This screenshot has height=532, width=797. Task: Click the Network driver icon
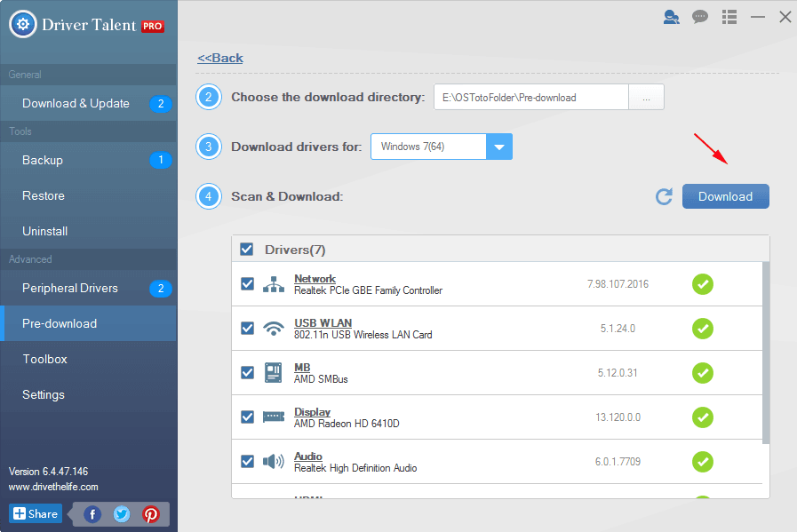click(274, 284)
